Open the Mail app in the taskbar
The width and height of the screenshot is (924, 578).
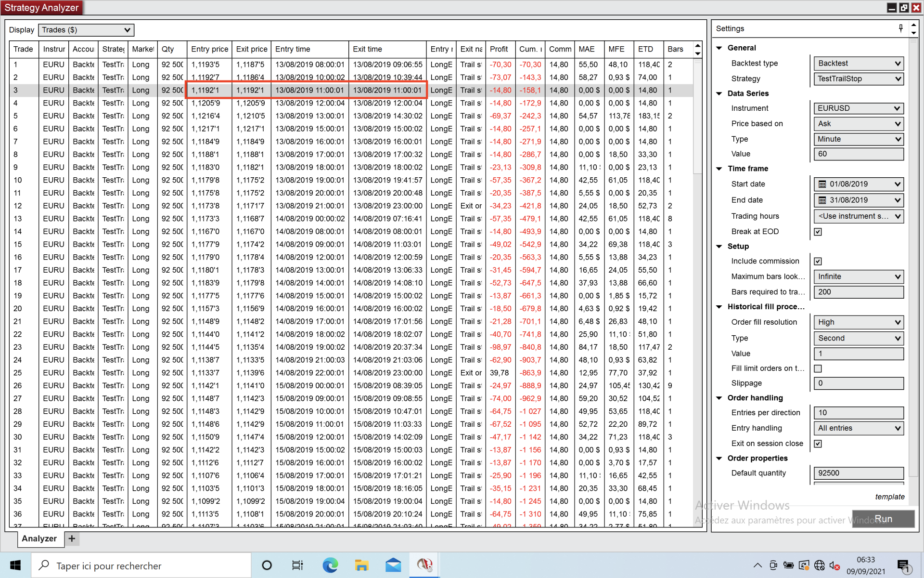coord(393,565)
